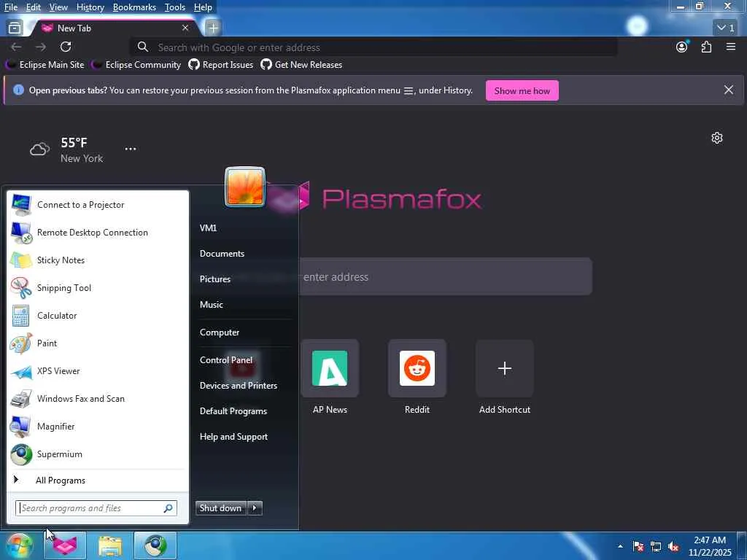The image size is (747, 560).
Task: Click the browser address bar
Action: click(x=373, y=47)
